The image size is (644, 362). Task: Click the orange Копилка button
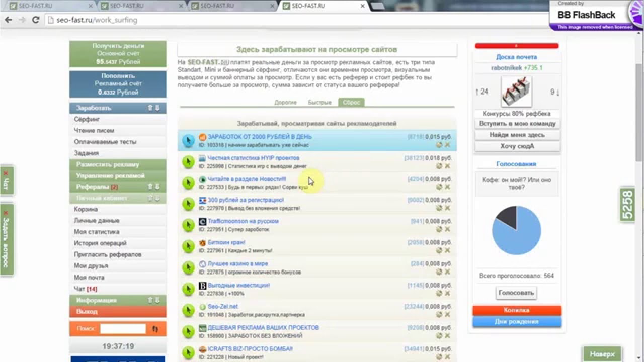tap(517, 310)
